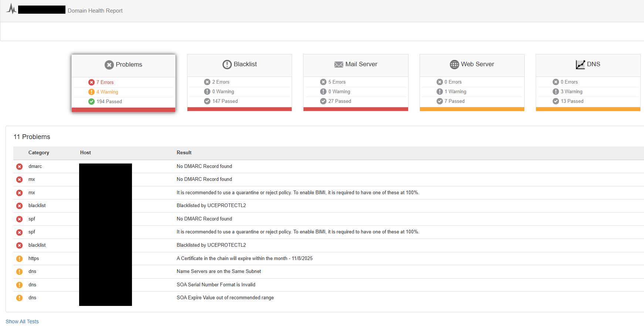This screenshot has height=327, width=644.
Task: Click the DNS chart icon
Action: point(580,64)
